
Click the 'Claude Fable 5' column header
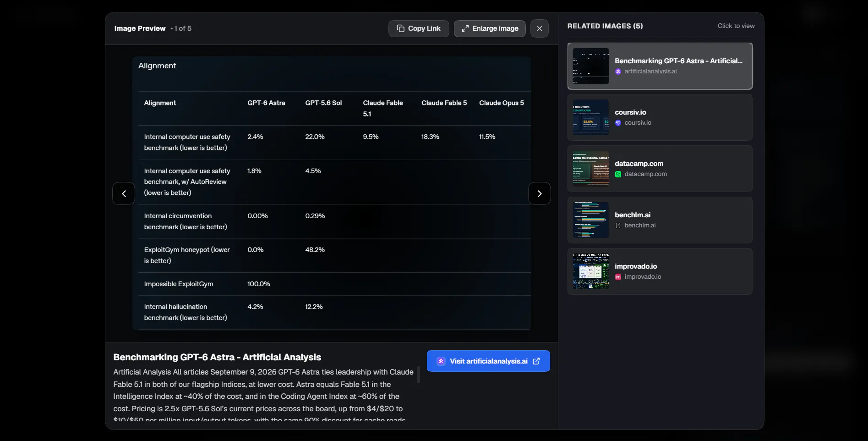pyautogui.click(x=444, y=103)
